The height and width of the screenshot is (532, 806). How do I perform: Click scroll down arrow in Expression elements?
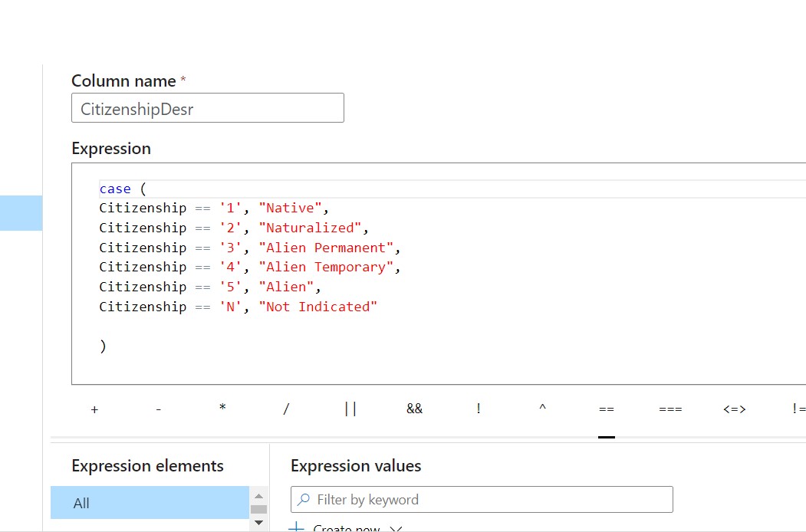pyautogui.click(x=258, y=523)
